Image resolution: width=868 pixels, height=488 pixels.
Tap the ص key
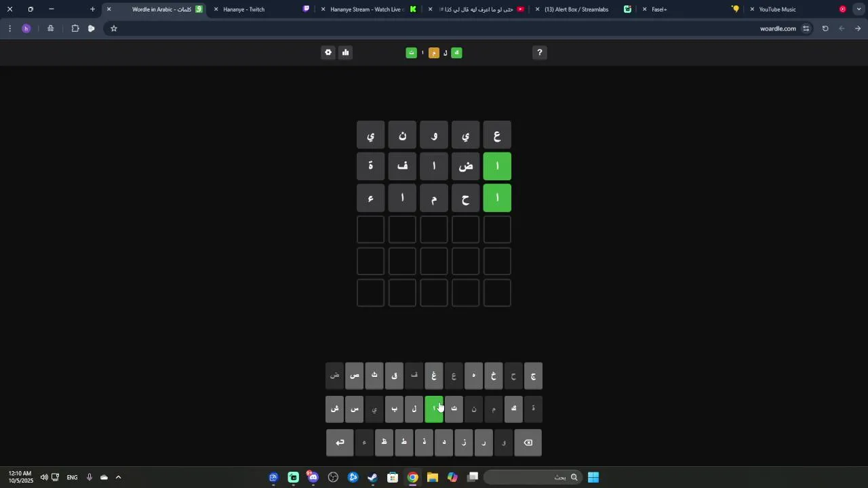355,375
